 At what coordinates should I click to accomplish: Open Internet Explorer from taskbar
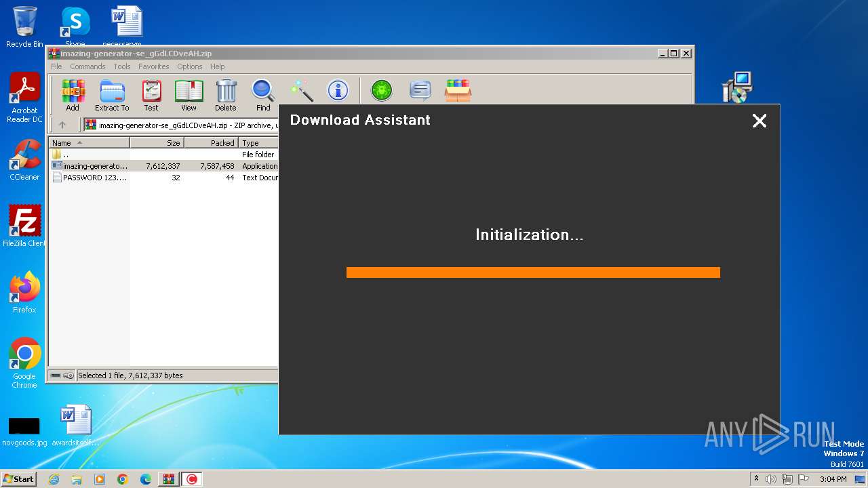point(54,479)
